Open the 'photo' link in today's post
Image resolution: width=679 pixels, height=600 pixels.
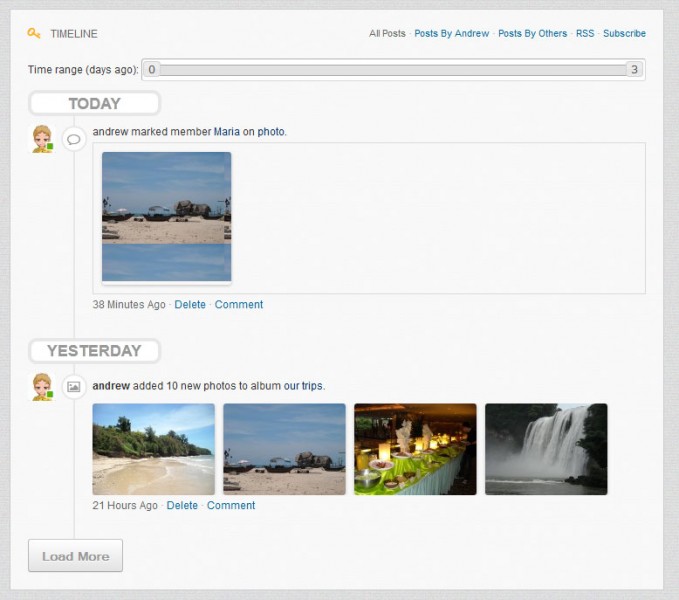point(271,132)
